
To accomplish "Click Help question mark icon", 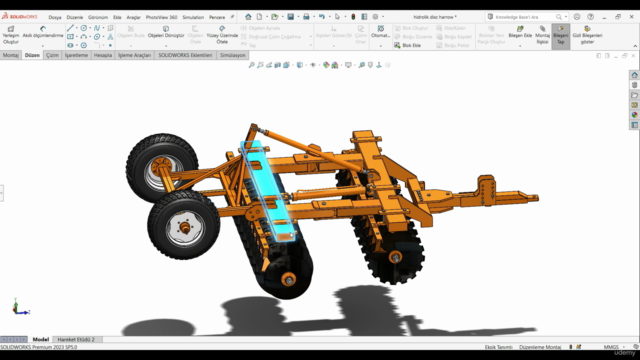I will (x=590, y=17).
